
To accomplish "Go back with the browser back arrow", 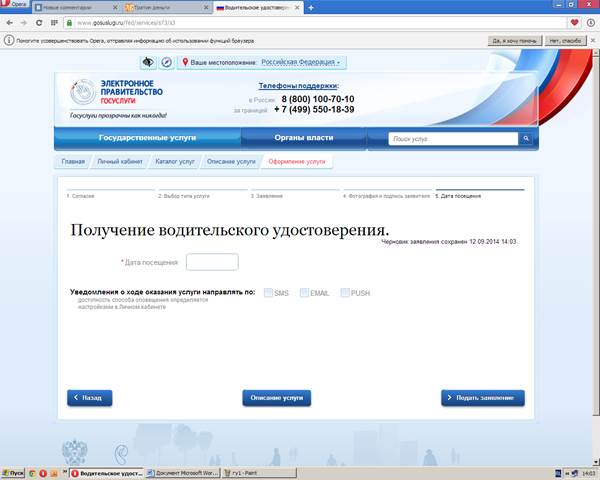I will (10, 23).
